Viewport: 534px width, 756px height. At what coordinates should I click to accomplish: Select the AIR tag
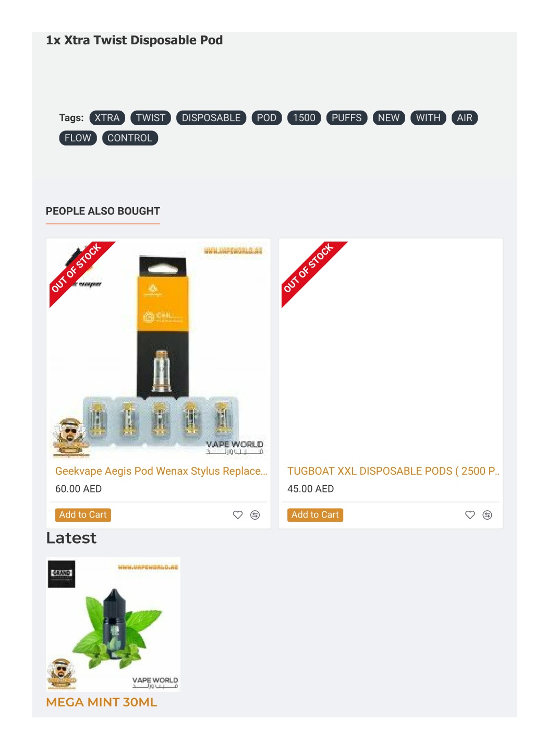tap(465, 118)
